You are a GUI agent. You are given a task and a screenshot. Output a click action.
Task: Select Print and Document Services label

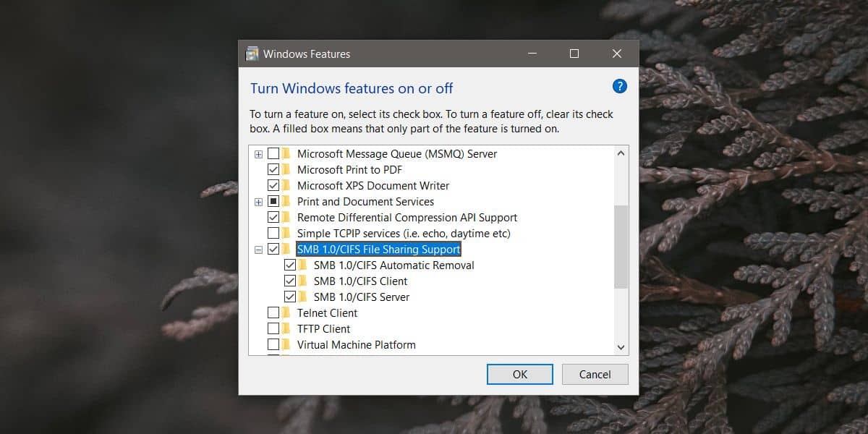tap(365, 201)
